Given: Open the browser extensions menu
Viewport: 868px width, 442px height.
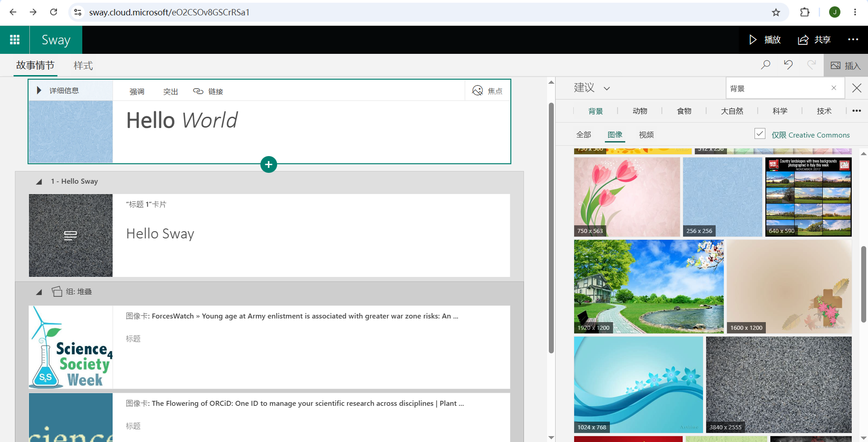Looking at the screenshot, I should point(805,12).
